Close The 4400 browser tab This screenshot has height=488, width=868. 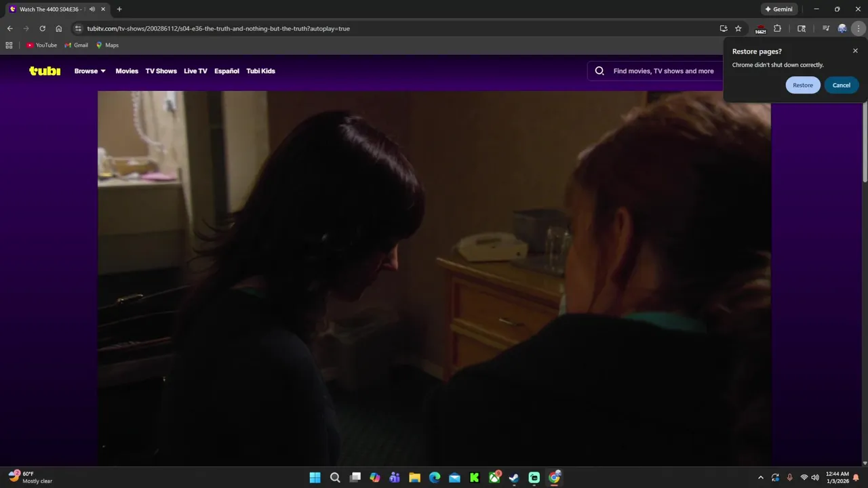tap(103, 9)
